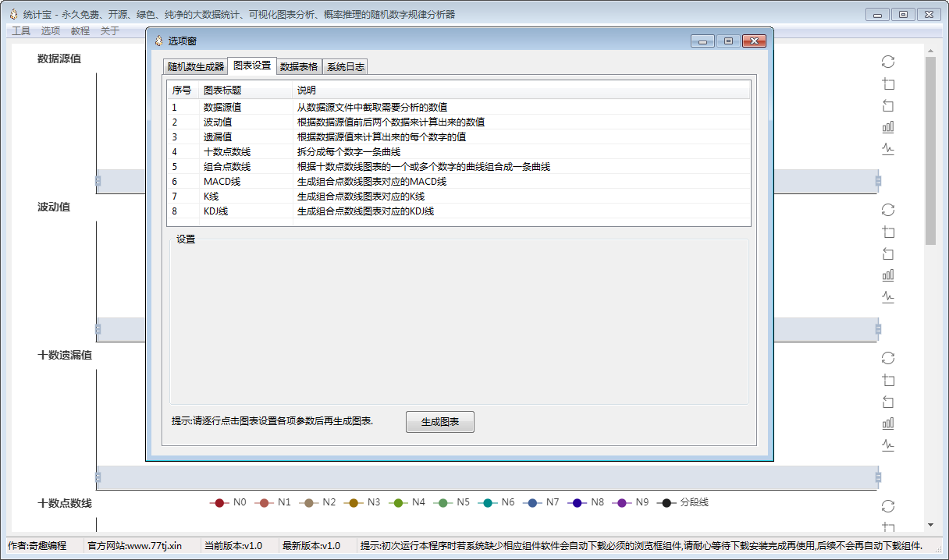
Task: Select row MACD线 in chart list
Action: click(x=459, y=181)
